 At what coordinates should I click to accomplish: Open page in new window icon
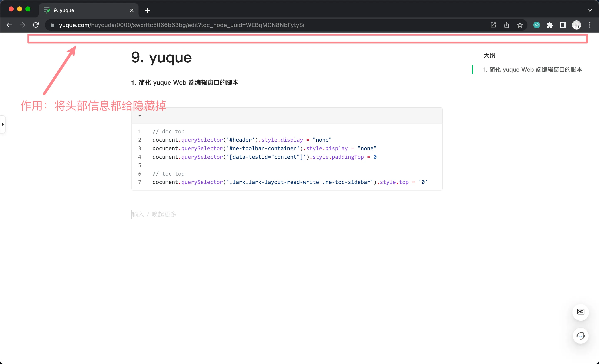tap(493, 25)
